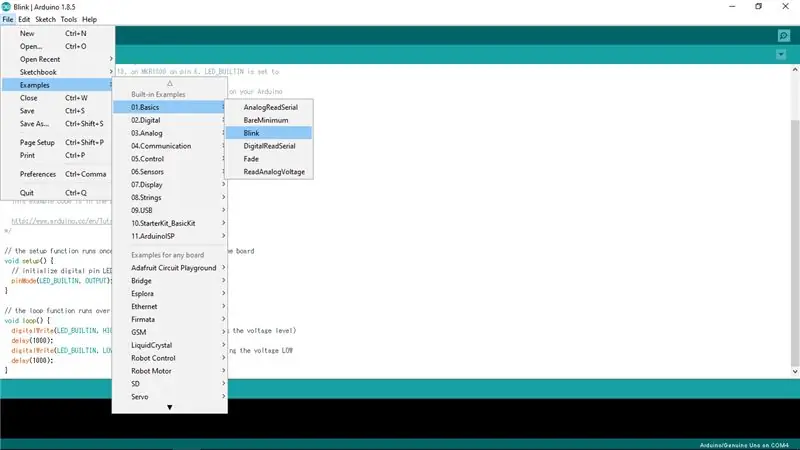Choose Save As... from File menu
Viewport: 800px width, 450px height.
coord(57,123)
